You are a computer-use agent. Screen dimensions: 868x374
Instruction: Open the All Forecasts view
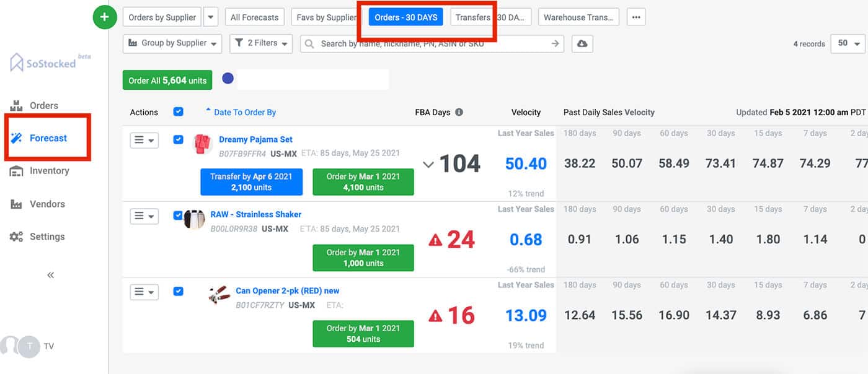click(x=254, y=17)
